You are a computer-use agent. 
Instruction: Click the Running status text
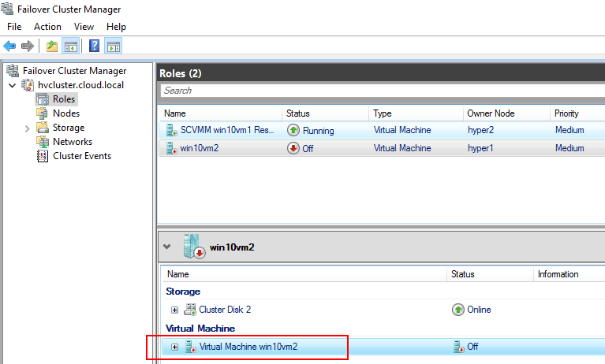click(x=319, y=131)
